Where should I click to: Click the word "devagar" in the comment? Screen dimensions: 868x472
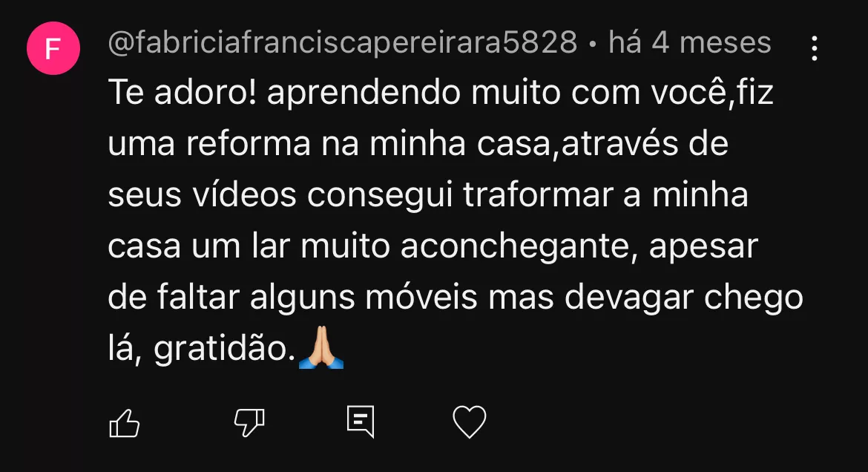[x=629, y=299]
